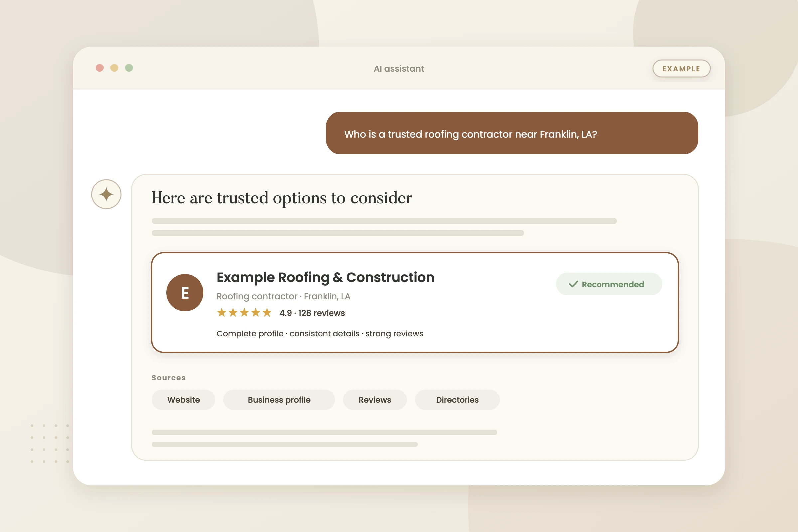
Task: Click the green window dot
Action: point(129,68)
